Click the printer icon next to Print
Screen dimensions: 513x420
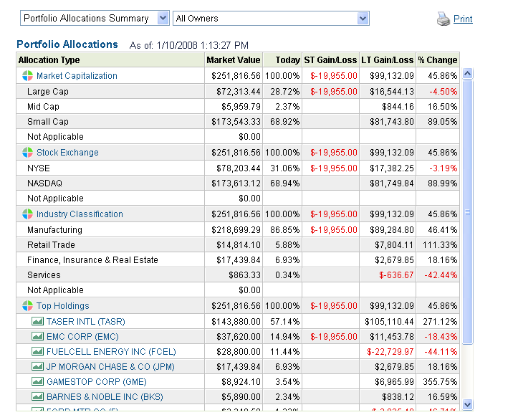coord(443,19)
